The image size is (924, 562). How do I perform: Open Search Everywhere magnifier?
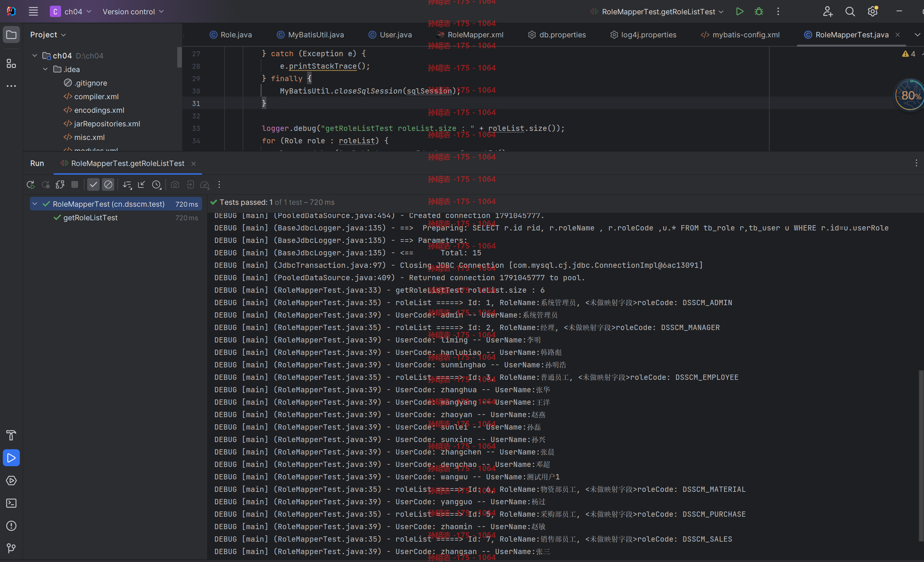(850, 11)
